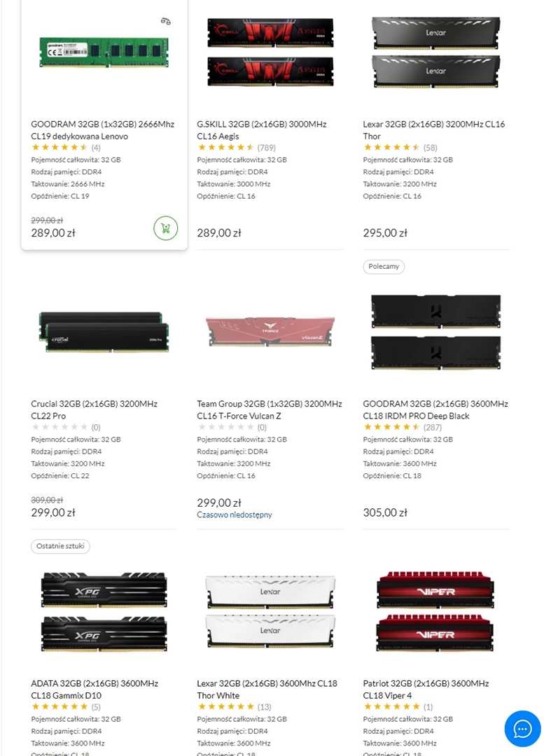Open G.SKILL 32GB 3000MHz Aegis product link
Viewport: 544px width, 756px height.
tap(262, 130)
